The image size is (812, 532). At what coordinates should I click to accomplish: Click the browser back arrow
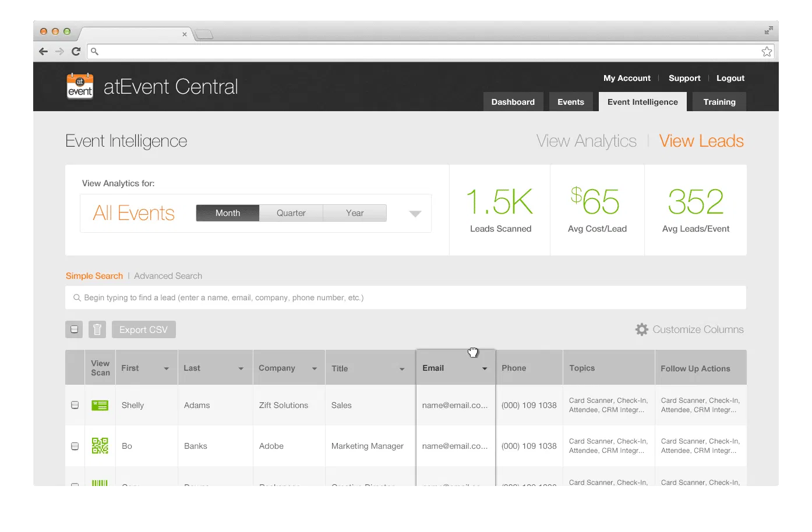coord(44,51)
